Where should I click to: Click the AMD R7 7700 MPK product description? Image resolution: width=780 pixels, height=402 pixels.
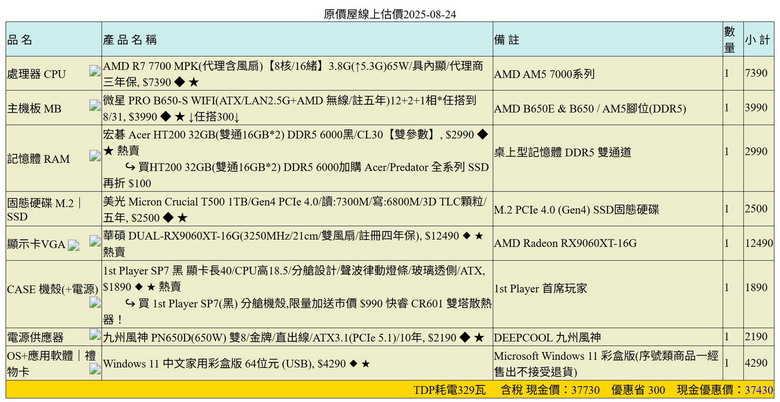click(x=292, y=74)
